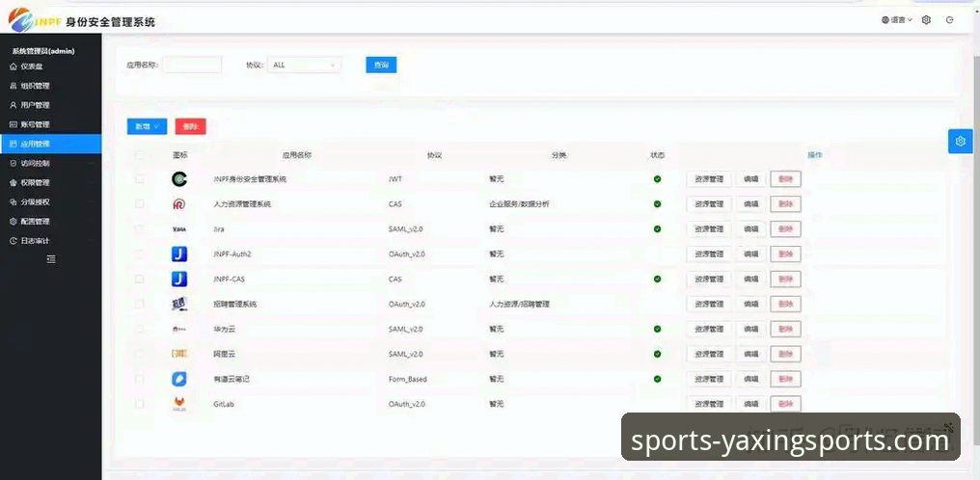This screenshot has width=980, height=480.
Task: Click the 华为云 app icon
Action: pos(179,329)
